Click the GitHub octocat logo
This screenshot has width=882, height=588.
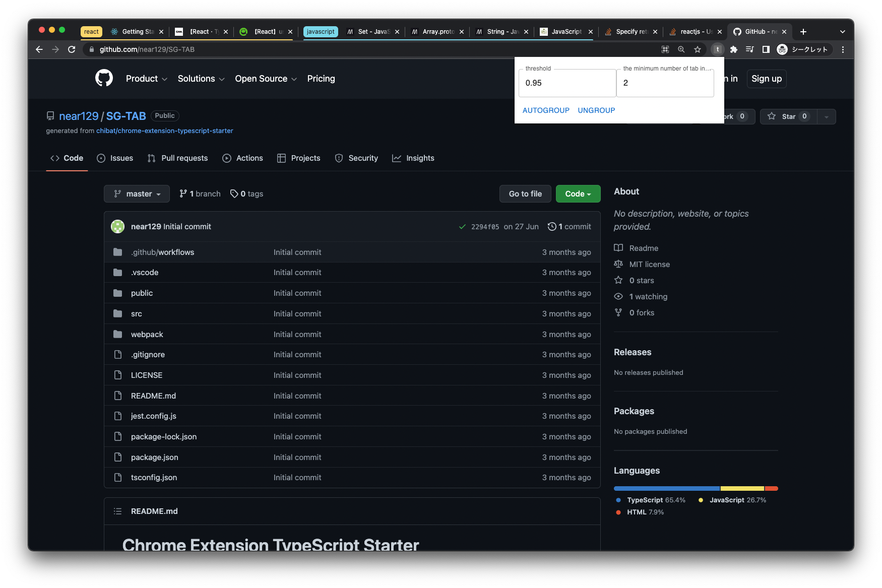pyautogui.click(x=104, y=79)
